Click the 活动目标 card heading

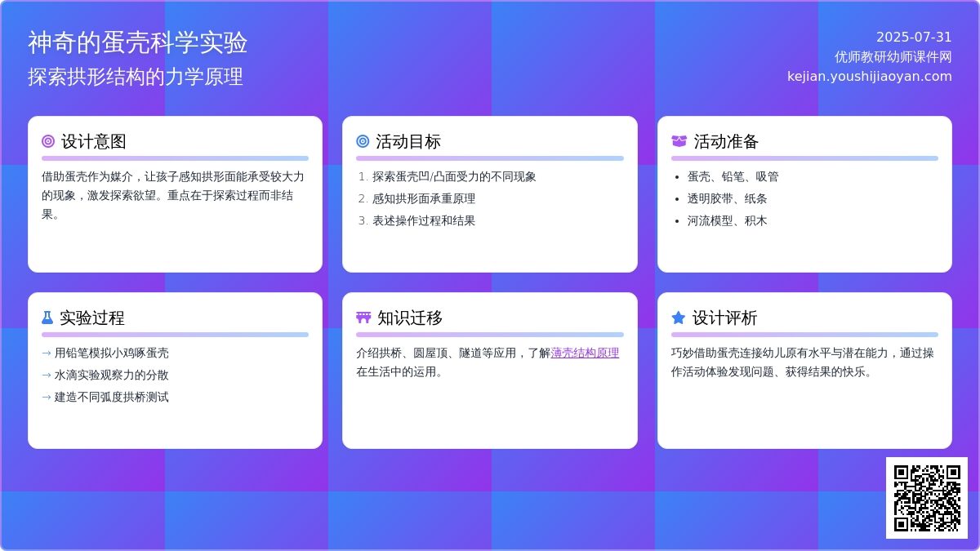408,141
